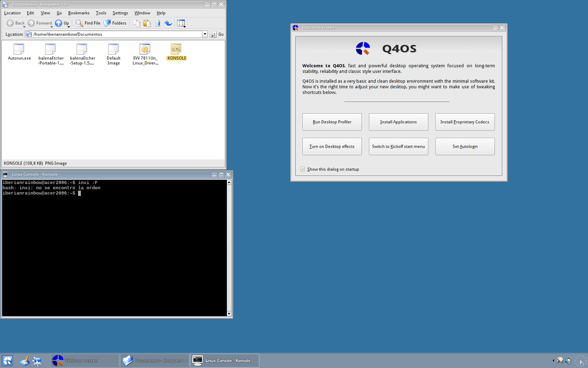Click Turn on Desktop effects button
This screenshot has width=588, height=368.
tap(332, 146)
